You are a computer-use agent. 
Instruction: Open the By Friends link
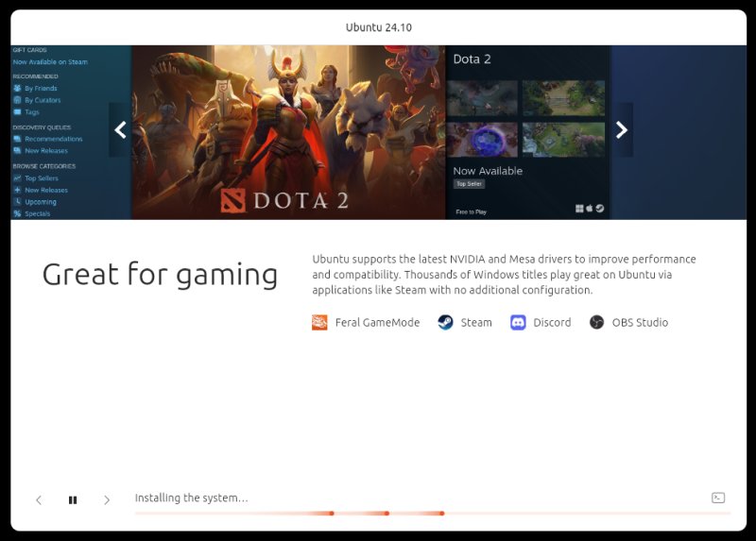click(41, 88)
